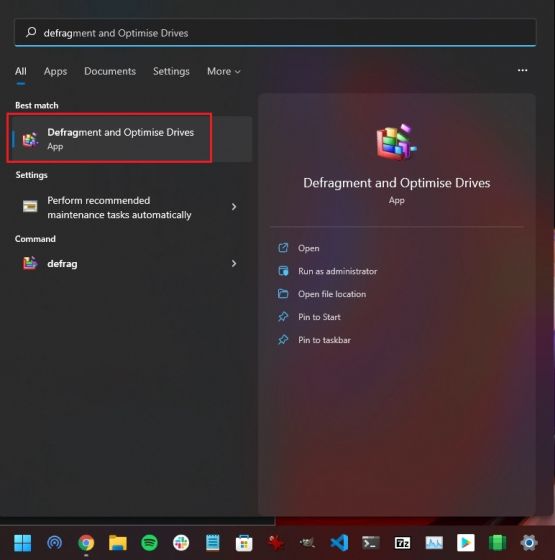Click the pin icon beside Pin to taskbar
555x560 pixels.
(x=283, y=339)
